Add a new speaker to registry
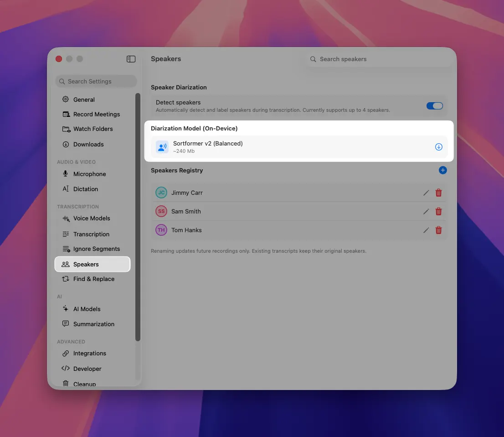 [x=442, y=170]
